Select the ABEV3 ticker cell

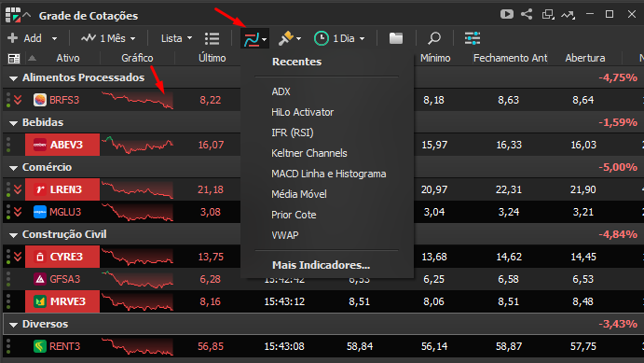tap(62, 145)
